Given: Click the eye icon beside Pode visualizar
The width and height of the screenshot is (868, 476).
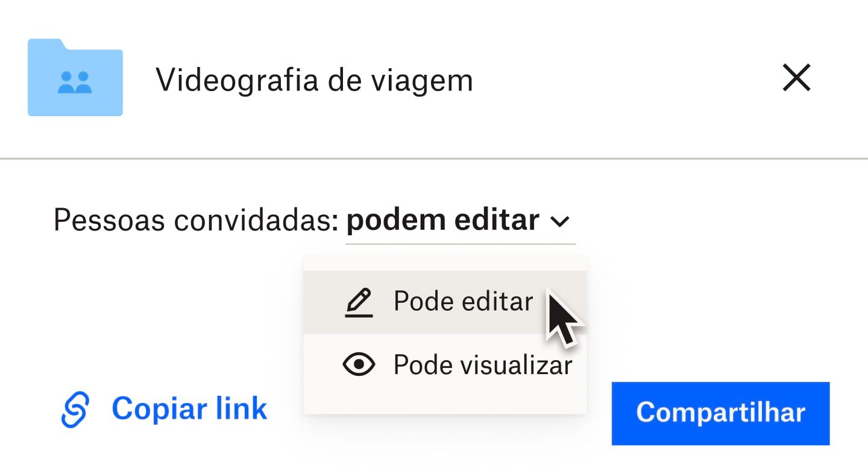Looking at the screenshot, I should click(359, 364).
